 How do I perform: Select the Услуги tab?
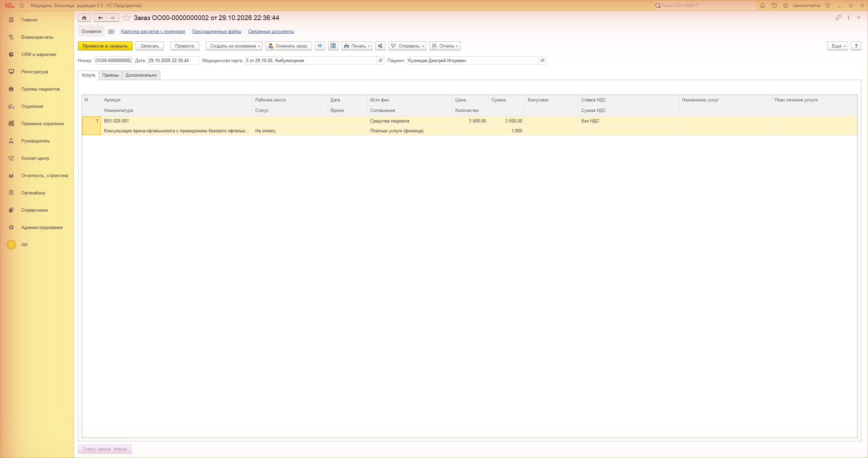pyautogui.click(x=88, y=75)
